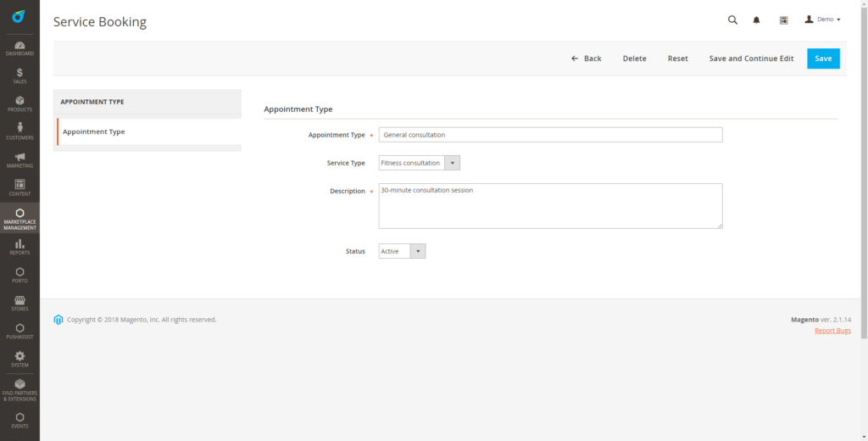The width and height of the screenshot is (868, 441).
Task: Click the Report Bugs link
Action: [x=832, y=330]
